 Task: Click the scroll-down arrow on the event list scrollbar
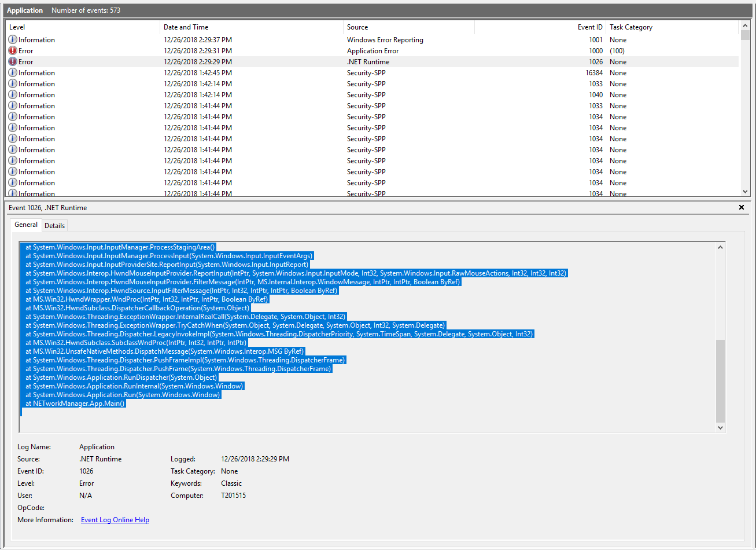(746, 193)
